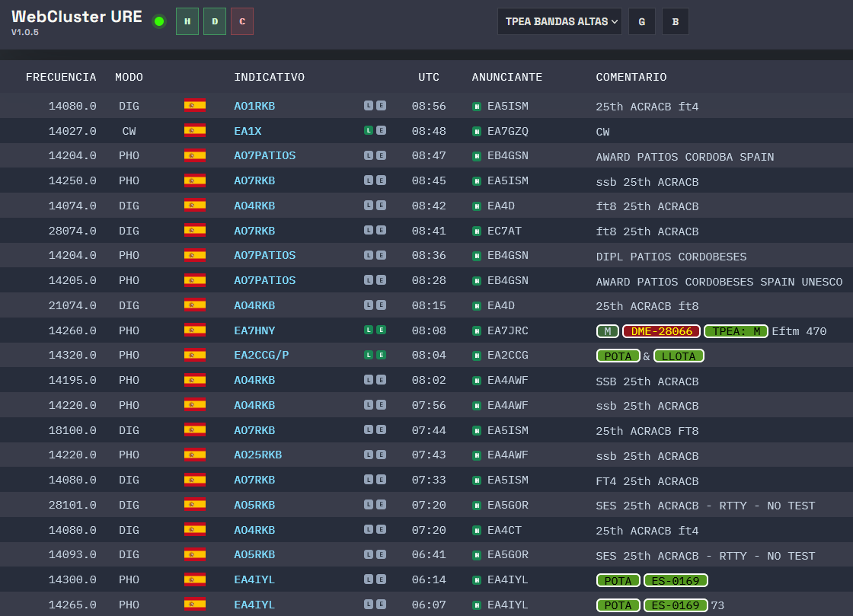Screen dimensions: 853x616
Task: Click the TPEA: M green tag
Action: point(736,331)
